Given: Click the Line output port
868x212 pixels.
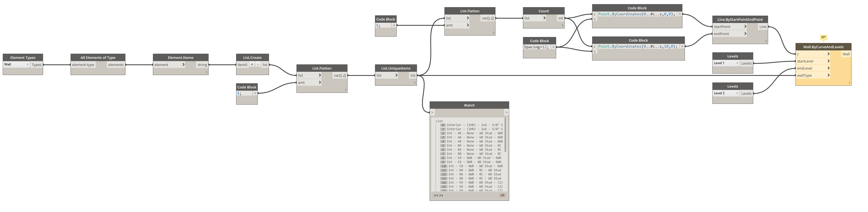Looking at the screenshot, I should (763, 27).
